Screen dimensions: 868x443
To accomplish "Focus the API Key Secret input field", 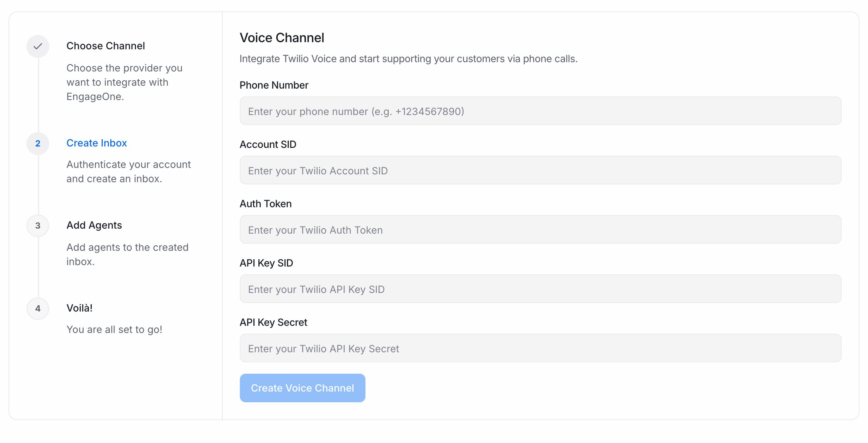I will click(540, 348).
